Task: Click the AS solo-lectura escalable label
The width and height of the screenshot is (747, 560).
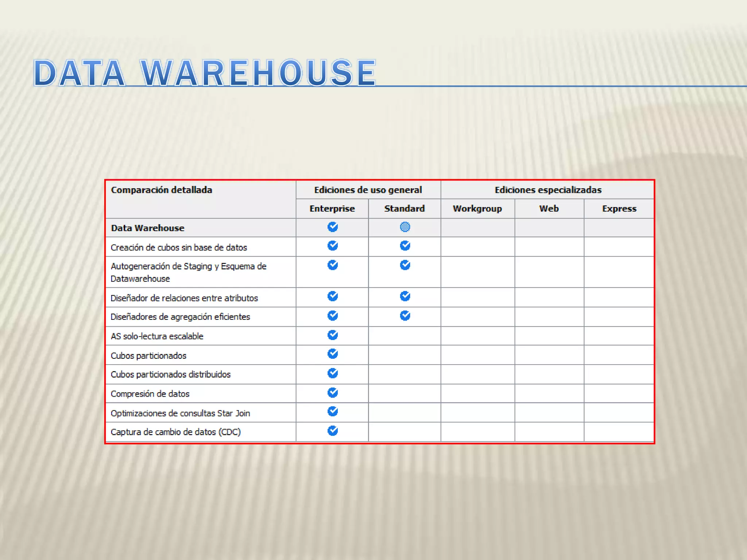Action: 157,336
